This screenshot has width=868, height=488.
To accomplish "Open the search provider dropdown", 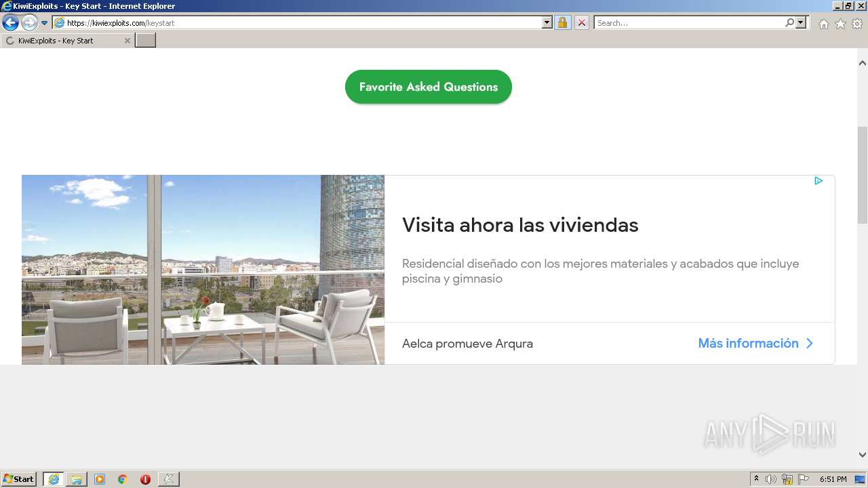I will click(802, 22).
